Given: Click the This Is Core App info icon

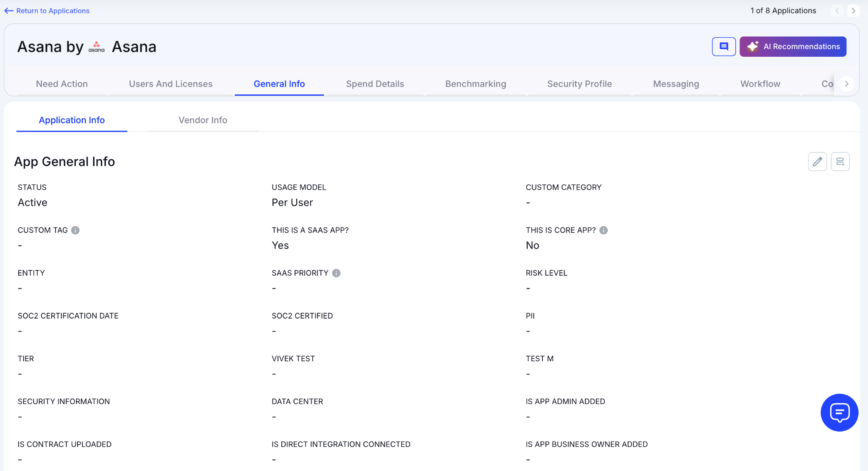Looking at the screenshot, I should tap(604, 230).
